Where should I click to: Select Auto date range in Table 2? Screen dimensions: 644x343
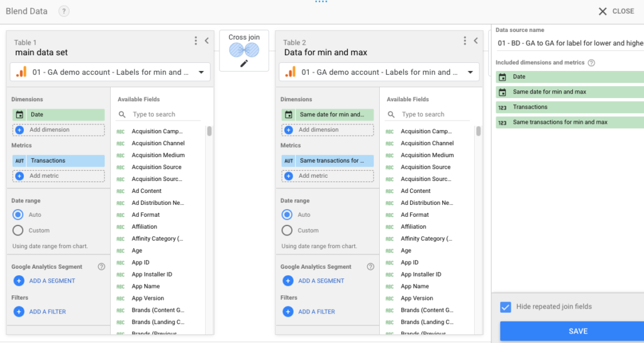pyautogui.click(x=287, y=215)
